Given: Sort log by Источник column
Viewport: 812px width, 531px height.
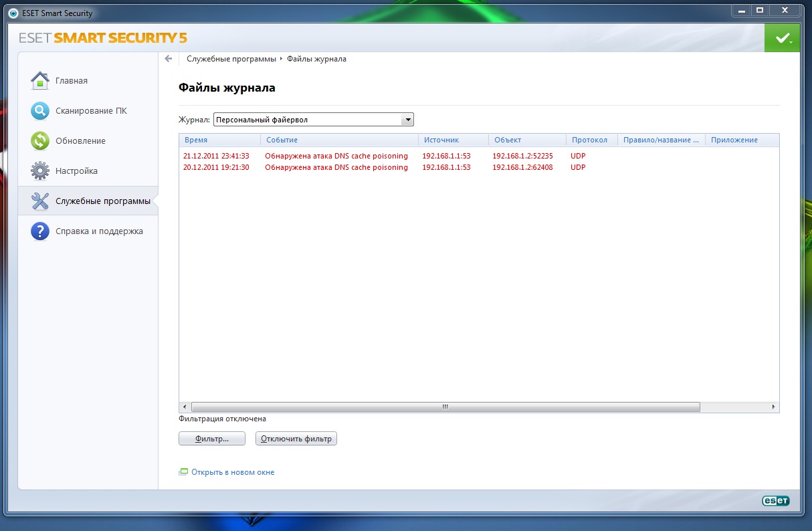Looking at the screenshot, I should coord(453,140).
